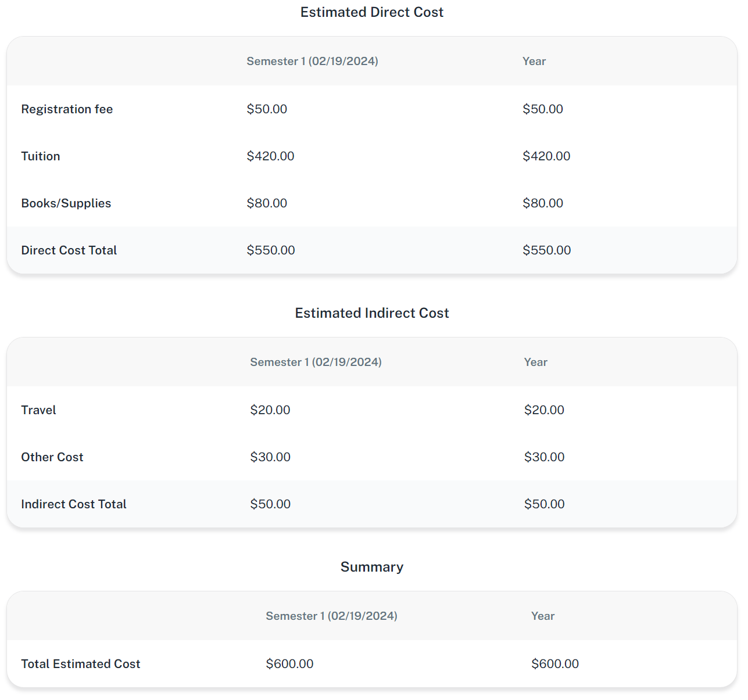
Task: Select the Registration fee row label
Action: click(67, 109)
